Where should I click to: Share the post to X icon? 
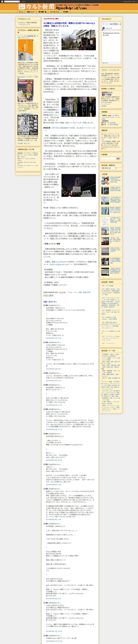pos(48,295)
